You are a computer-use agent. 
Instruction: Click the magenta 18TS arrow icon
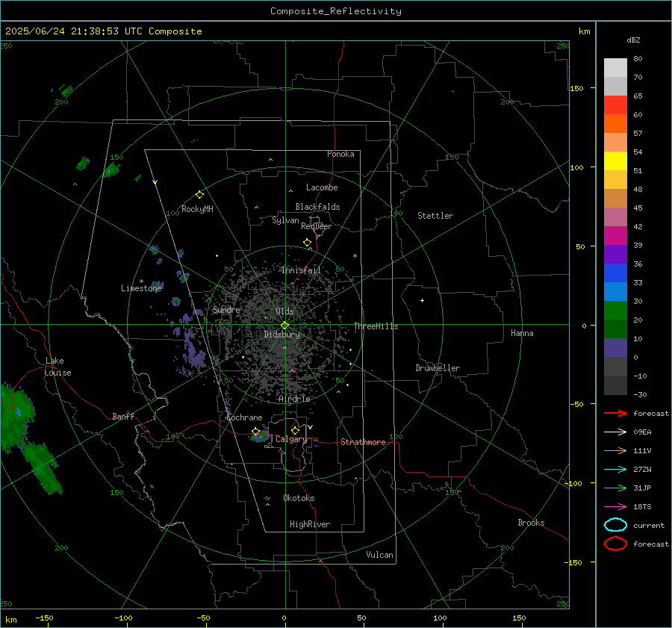click(615, 507)
